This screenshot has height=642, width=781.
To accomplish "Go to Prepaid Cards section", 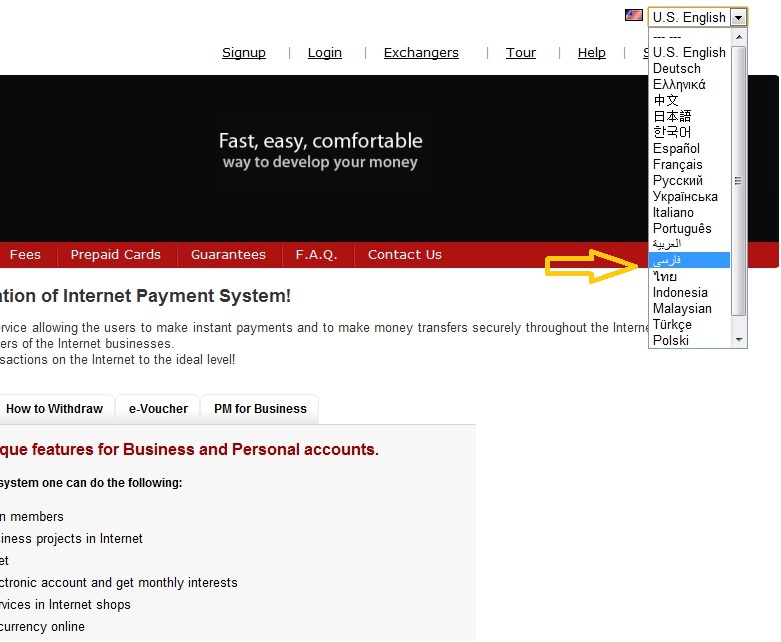I will click(116, 255).
